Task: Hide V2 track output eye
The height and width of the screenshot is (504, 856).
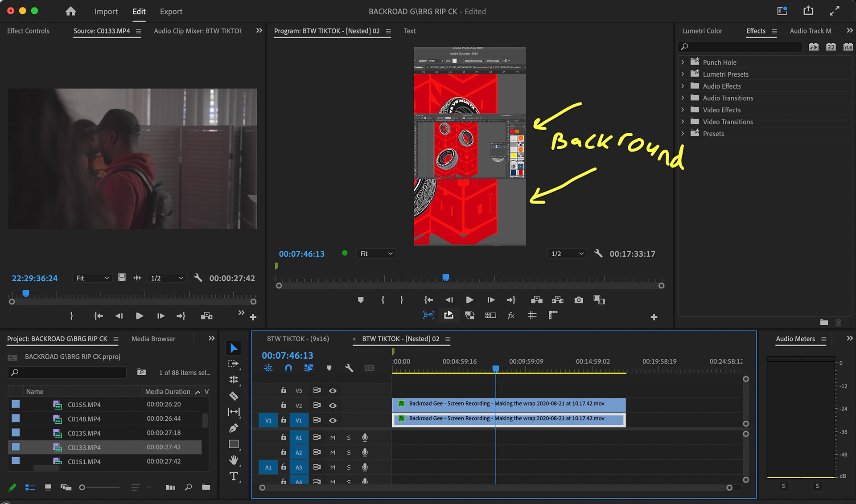Action: [x=333, y=406]
